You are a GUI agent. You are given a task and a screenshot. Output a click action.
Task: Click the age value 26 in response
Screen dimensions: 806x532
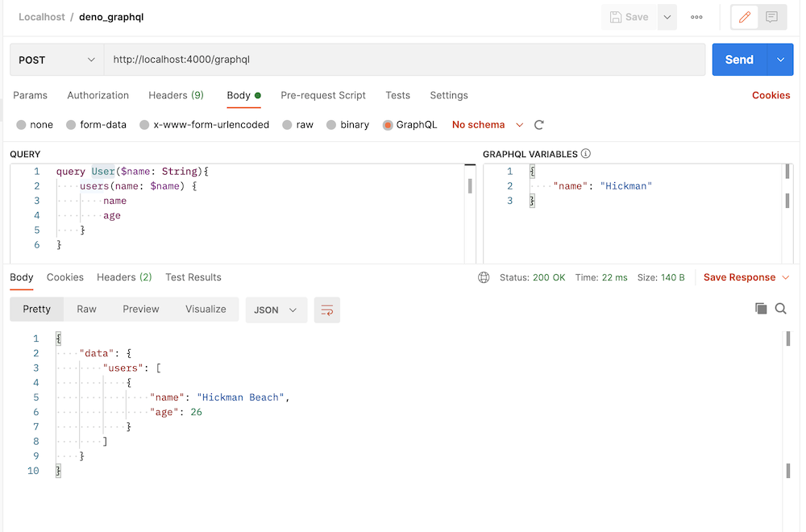tap(197, 412)
